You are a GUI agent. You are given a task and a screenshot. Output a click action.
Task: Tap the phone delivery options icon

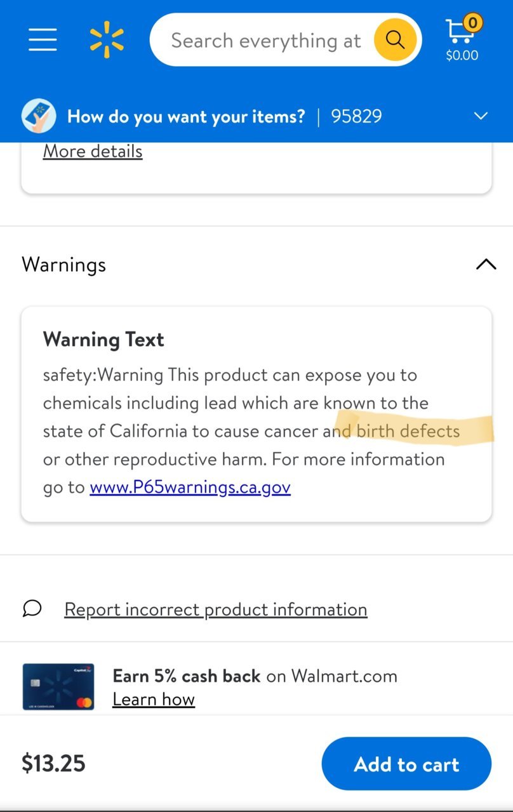[39, 116]
